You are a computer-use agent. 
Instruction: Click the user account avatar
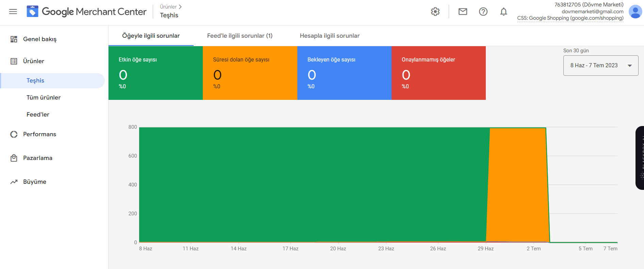635,12
